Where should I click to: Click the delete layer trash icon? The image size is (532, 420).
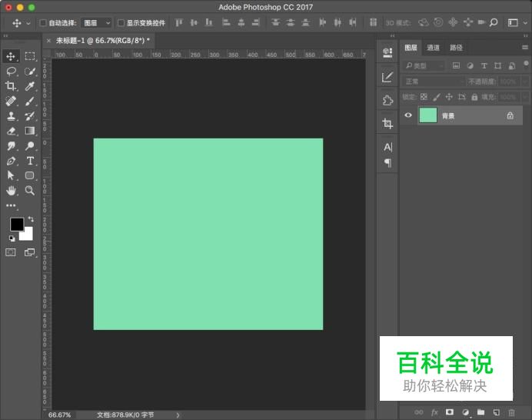point(512,412)
